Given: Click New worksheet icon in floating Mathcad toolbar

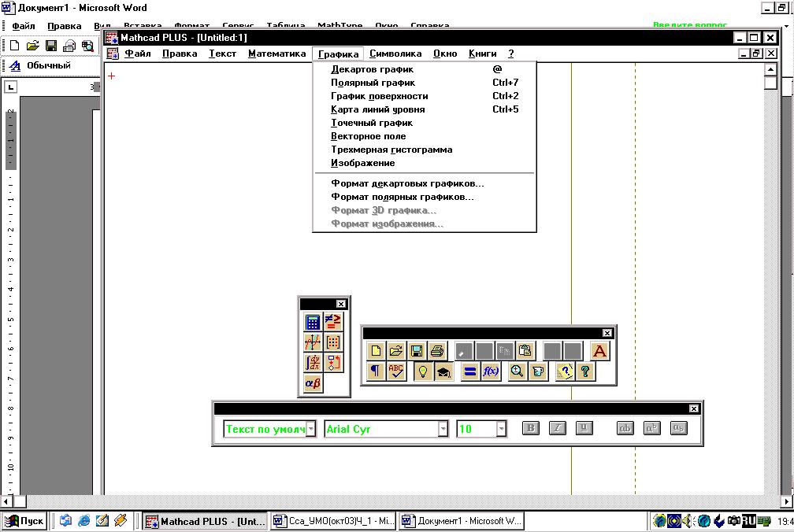Looking at the screenshot, I should click(376, 350).
